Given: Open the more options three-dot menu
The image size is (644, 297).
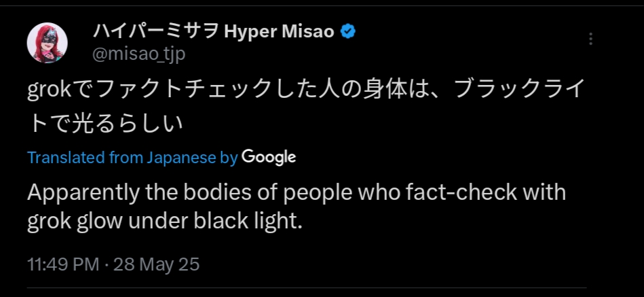Looking at the screenshot, I should pyautogui.click(x=590, y=39).
